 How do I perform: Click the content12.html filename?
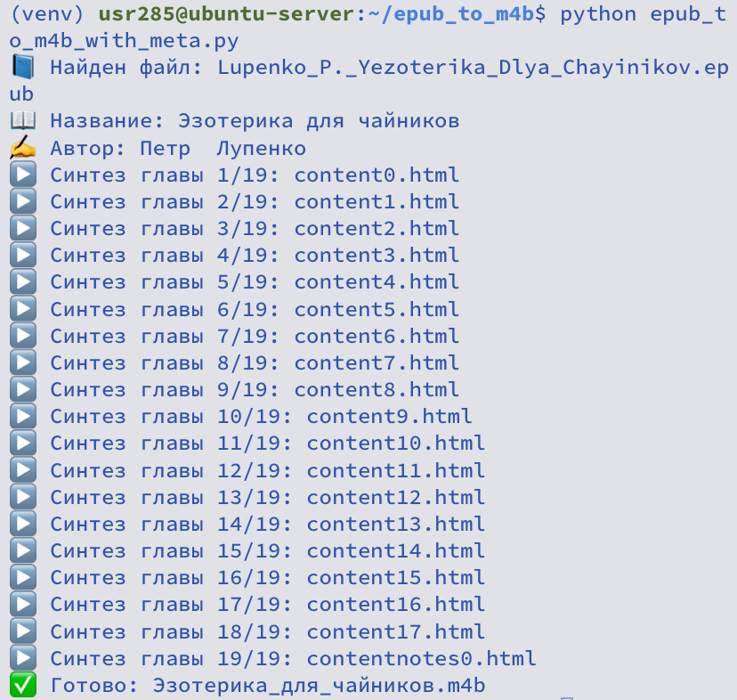(395, 497)
